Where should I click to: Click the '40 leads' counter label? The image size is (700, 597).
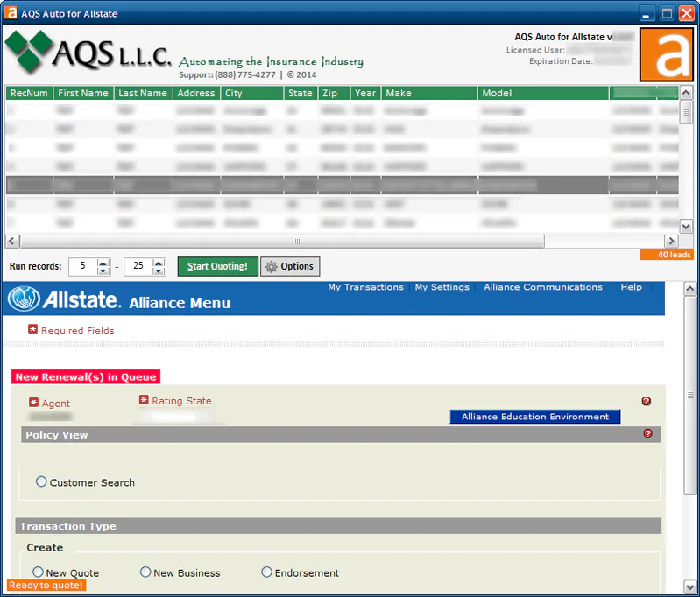tap(667, 255)
